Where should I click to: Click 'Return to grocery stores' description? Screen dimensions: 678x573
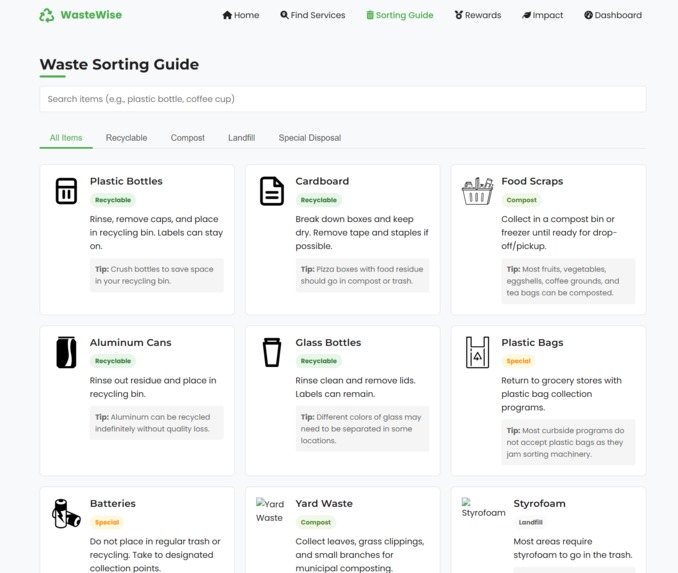(561, 394)
